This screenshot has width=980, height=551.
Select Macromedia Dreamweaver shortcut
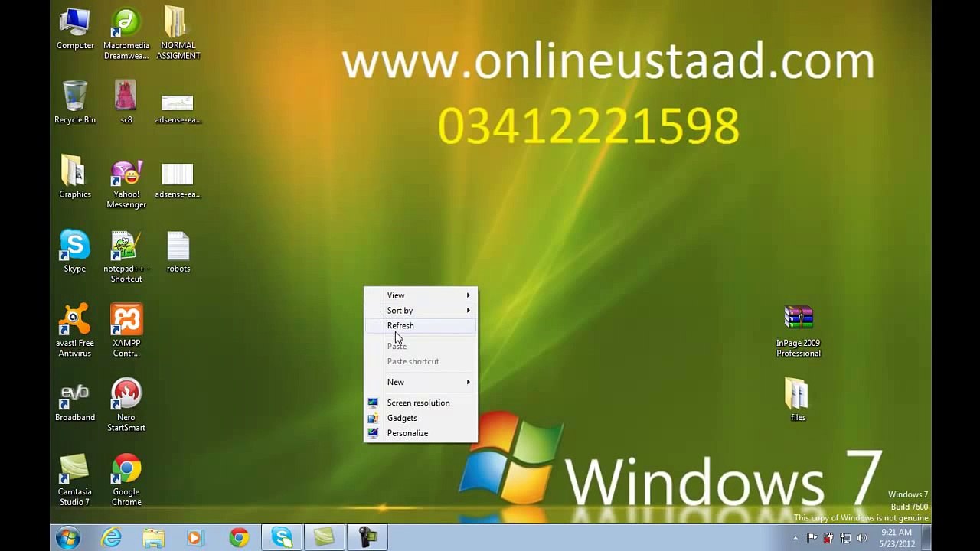tap(126, 34)
